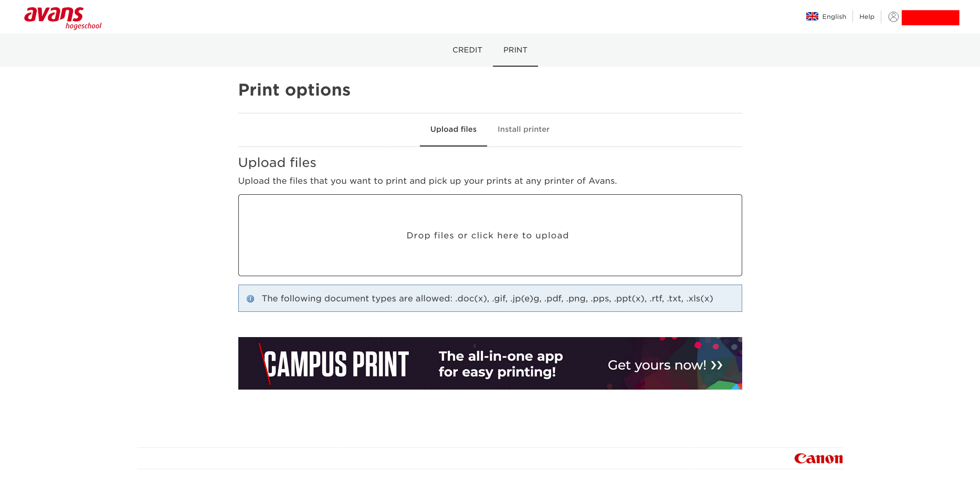This screenshot has height=482, width=980.
Task: Click the Print options heading
Action: (x=294, y=90)
